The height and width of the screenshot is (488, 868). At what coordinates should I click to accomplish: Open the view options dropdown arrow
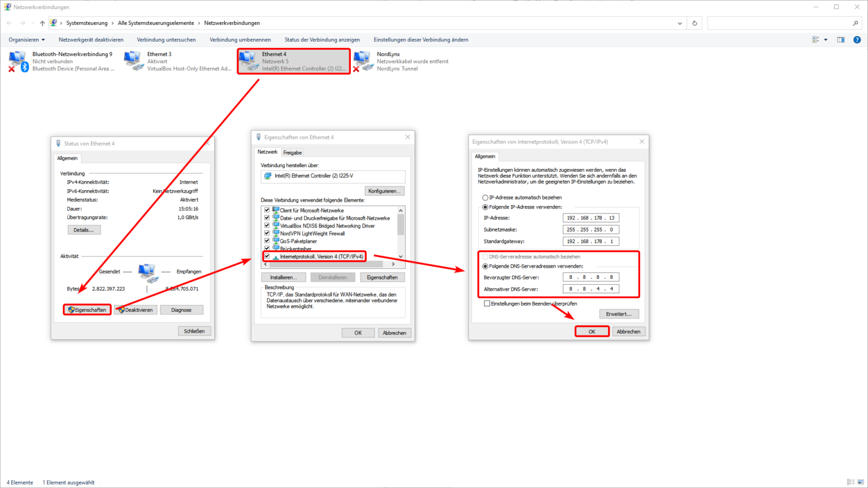coord(826,40)
